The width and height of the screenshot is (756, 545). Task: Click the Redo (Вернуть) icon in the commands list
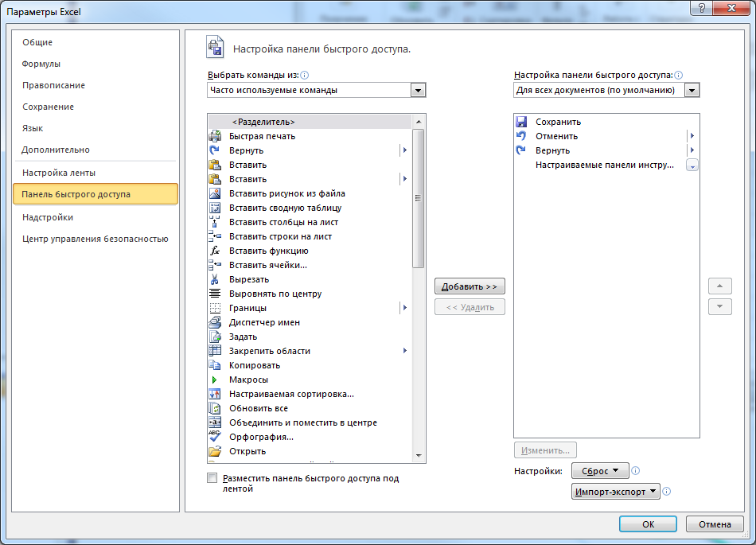[x=215, y=150]
